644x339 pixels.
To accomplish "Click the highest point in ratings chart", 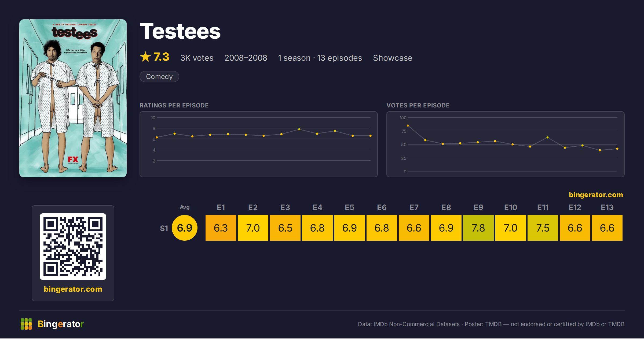I will pos(299,129).
